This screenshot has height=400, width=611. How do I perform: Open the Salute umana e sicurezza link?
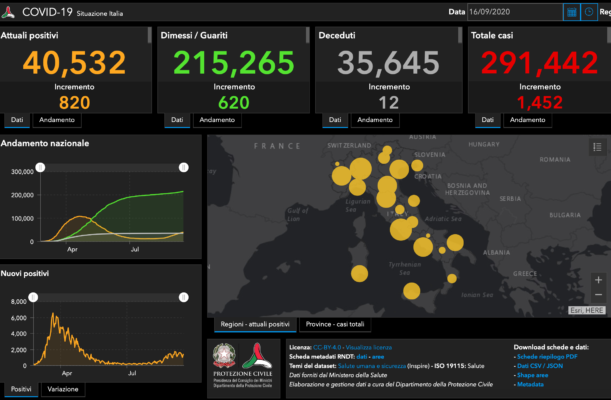click(x=372, y=366)
